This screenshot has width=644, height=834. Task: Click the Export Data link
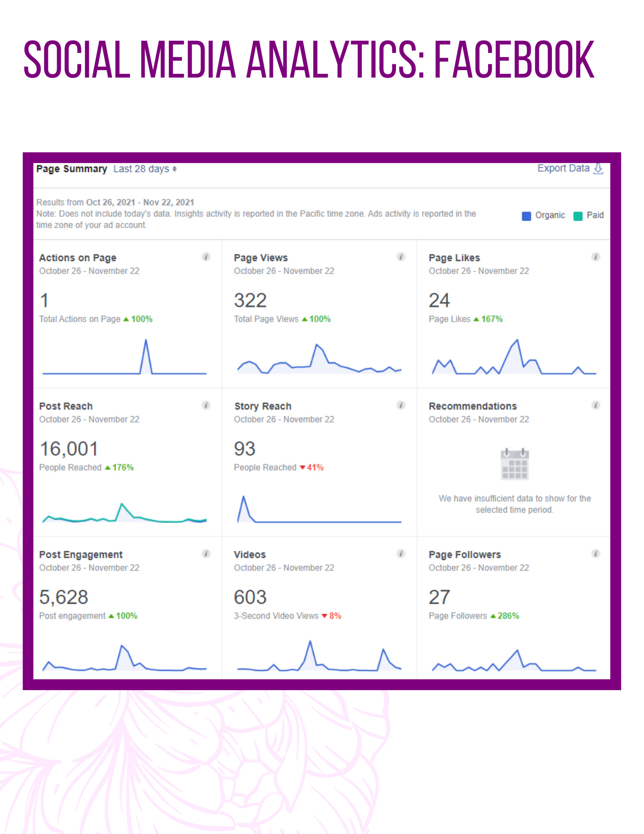(563, 168)
